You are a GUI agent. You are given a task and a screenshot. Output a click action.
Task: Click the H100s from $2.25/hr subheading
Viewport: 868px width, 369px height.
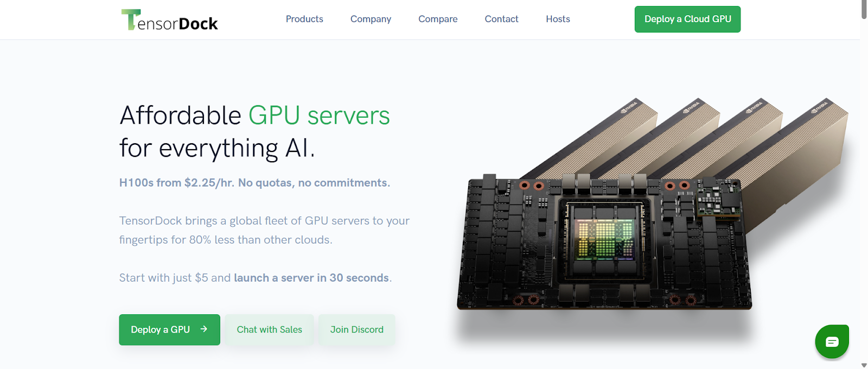click(254, 183)
